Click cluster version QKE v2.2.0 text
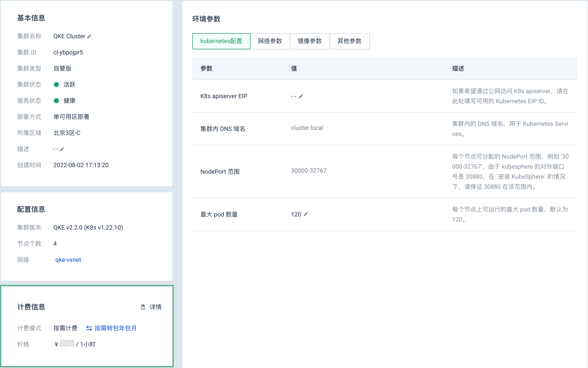Screen dimensions: 588x368 [x=88, y=228]
